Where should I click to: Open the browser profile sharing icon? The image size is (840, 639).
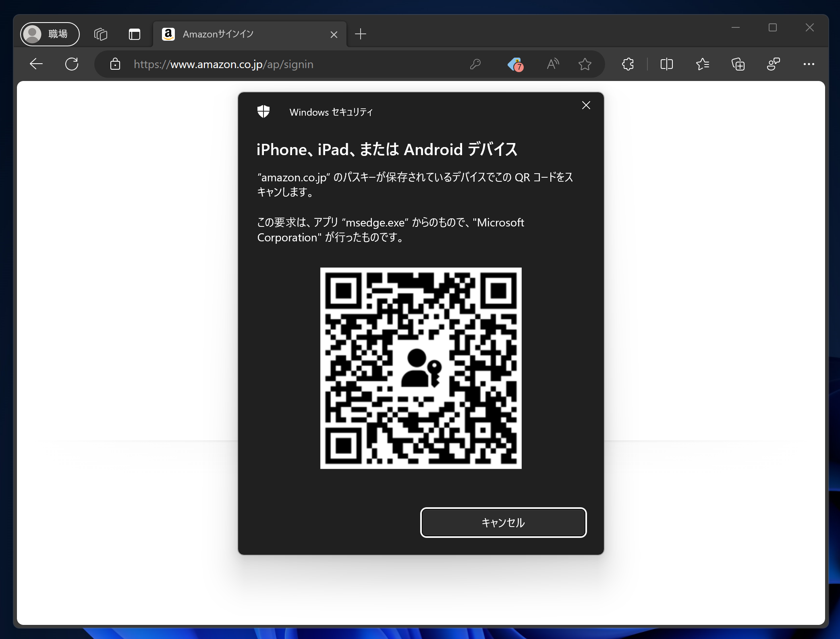click(x=773, y=64)
